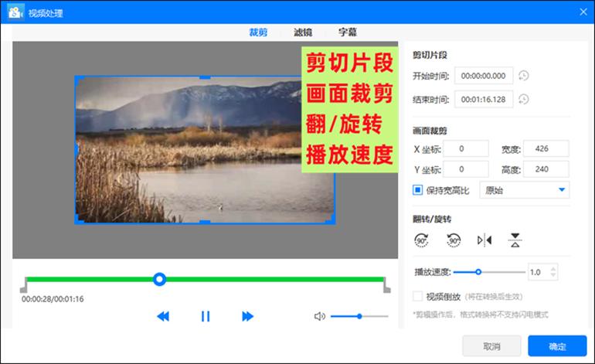Adjust the 播放速度 slider handle
595x364 pixels.
478,272
